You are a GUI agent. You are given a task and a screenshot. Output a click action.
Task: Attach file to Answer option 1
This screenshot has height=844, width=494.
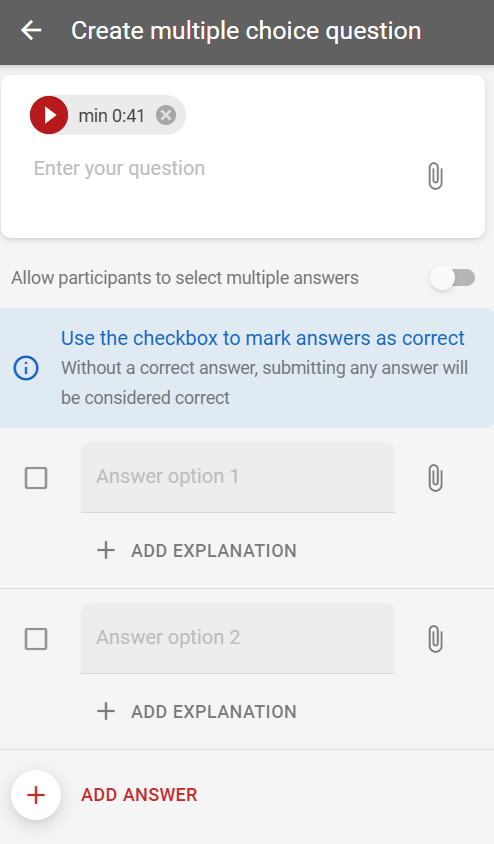click(435, 478)
